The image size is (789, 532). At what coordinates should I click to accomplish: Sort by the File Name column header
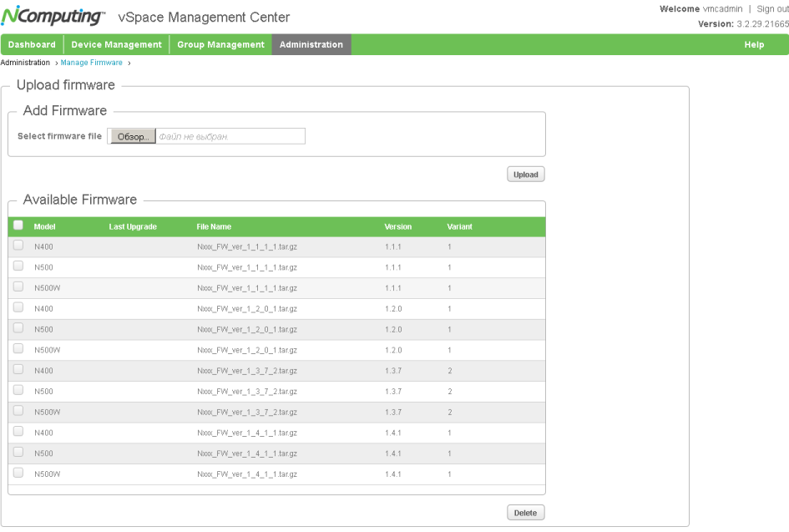point(214,226)
